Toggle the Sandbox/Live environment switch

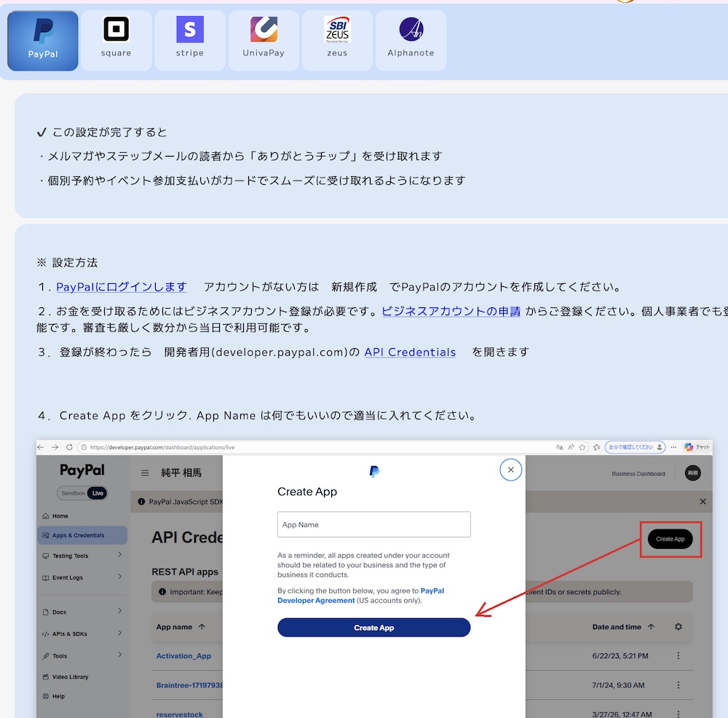click(x=82, y=493)
